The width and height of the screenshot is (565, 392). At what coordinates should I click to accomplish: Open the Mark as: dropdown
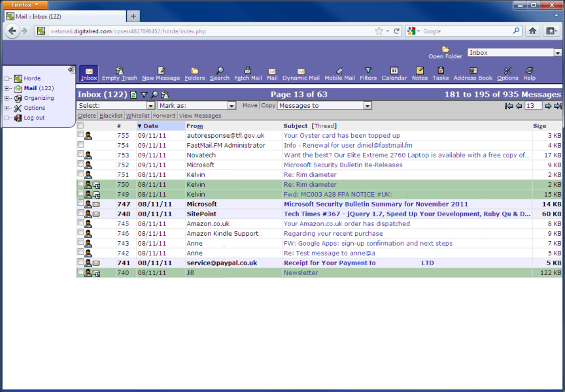coord(197,105)
